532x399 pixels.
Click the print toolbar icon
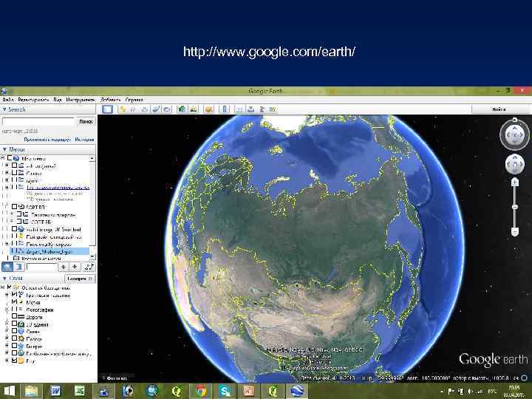coord(250,109)
